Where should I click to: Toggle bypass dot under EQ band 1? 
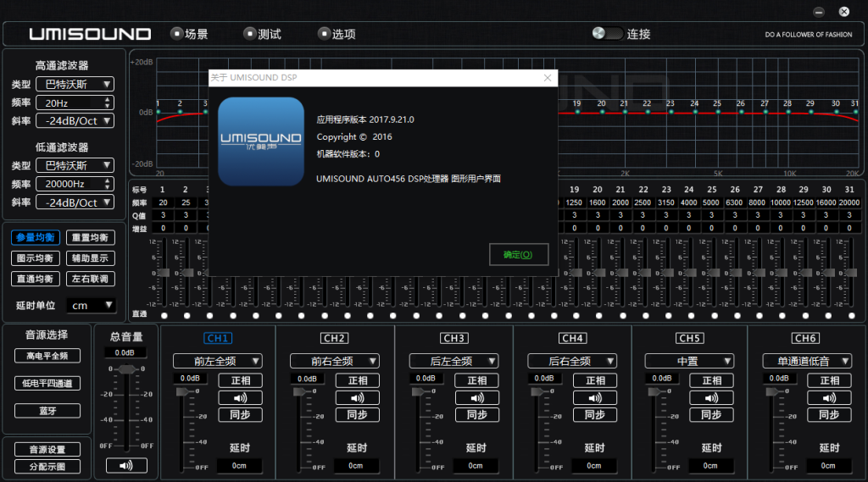coord(164,315)
